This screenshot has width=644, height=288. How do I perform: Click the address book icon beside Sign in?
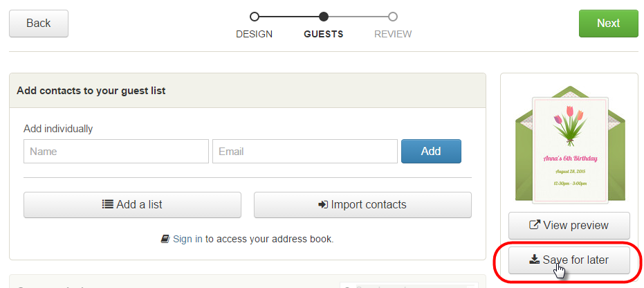click(165, 239)
